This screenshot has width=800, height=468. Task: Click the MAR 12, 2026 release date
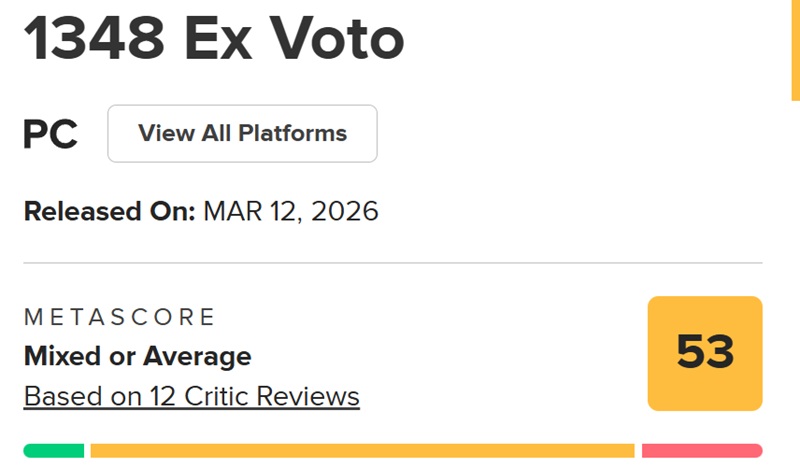click(x=291, y=212)
